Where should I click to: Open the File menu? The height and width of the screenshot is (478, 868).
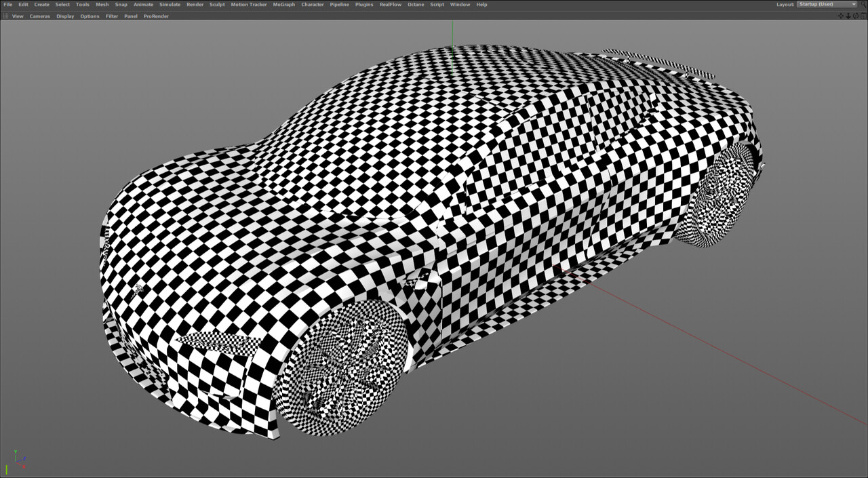point(8,4)
